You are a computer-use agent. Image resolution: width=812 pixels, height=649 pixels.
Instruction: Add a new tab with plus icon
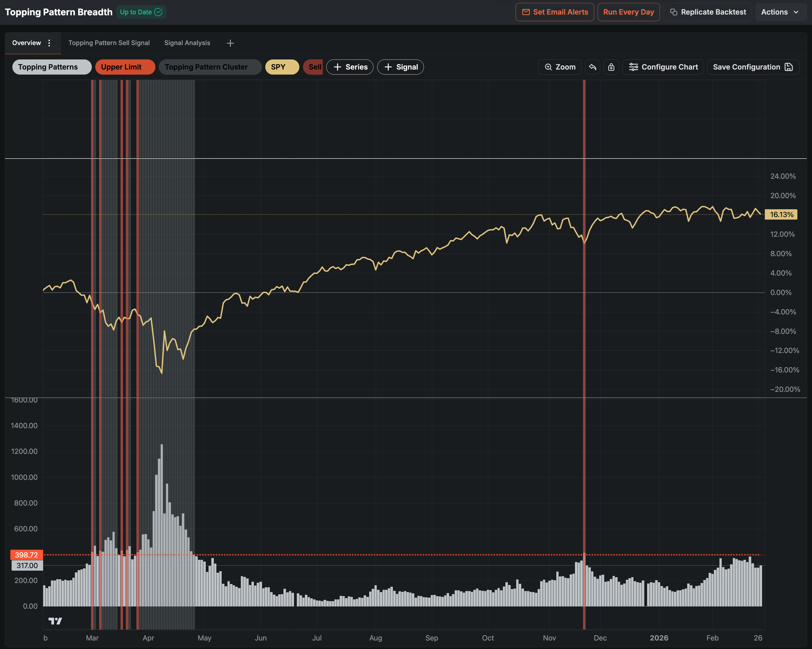point(230,43)
